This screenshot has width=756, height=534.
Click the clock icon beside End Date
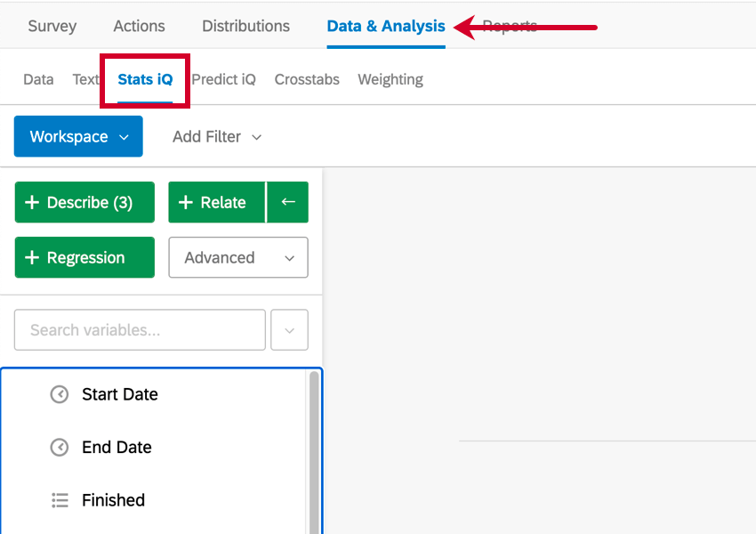(x=59, y=447)
